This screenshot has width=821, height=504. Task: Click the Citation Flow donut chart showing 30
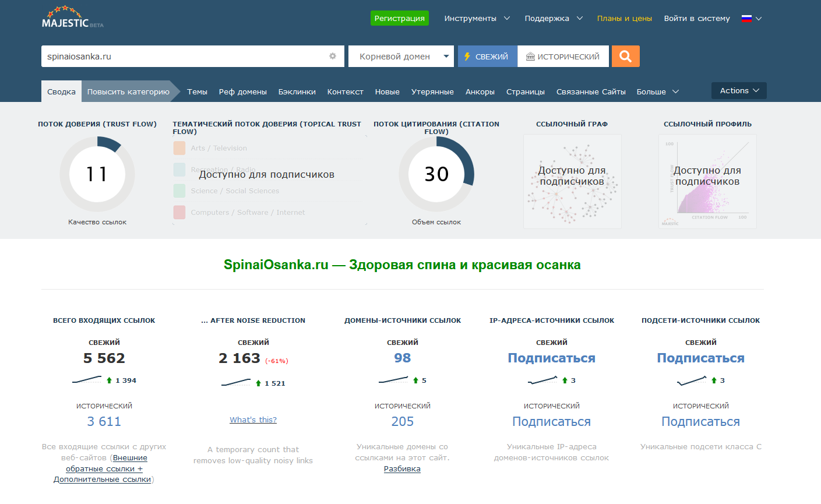(x=436, y=174)
